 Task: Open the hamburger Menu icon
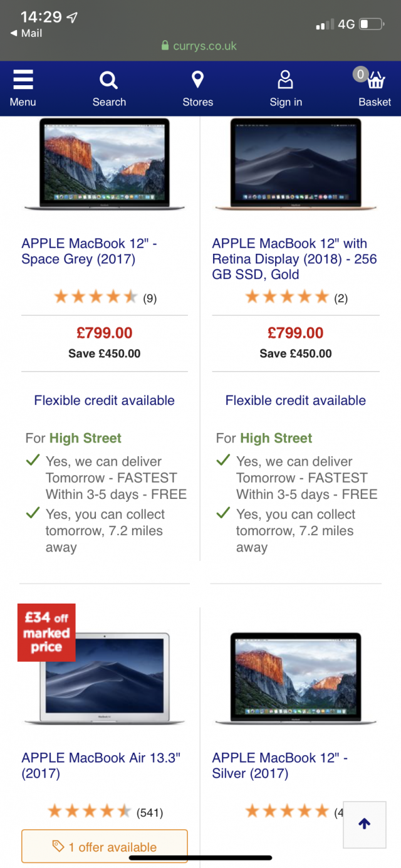tap(23, 81)
